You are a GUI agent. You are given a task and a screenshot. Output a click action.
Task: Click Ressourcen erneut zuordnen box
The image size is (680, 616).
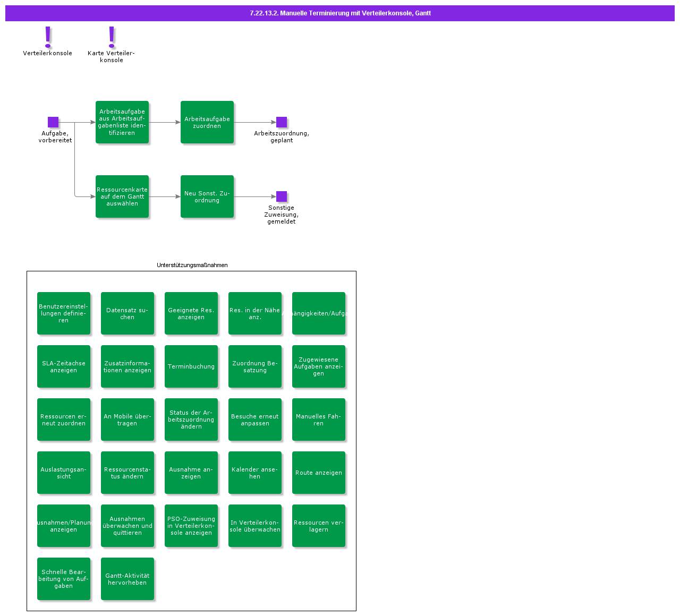click(64, 420)
